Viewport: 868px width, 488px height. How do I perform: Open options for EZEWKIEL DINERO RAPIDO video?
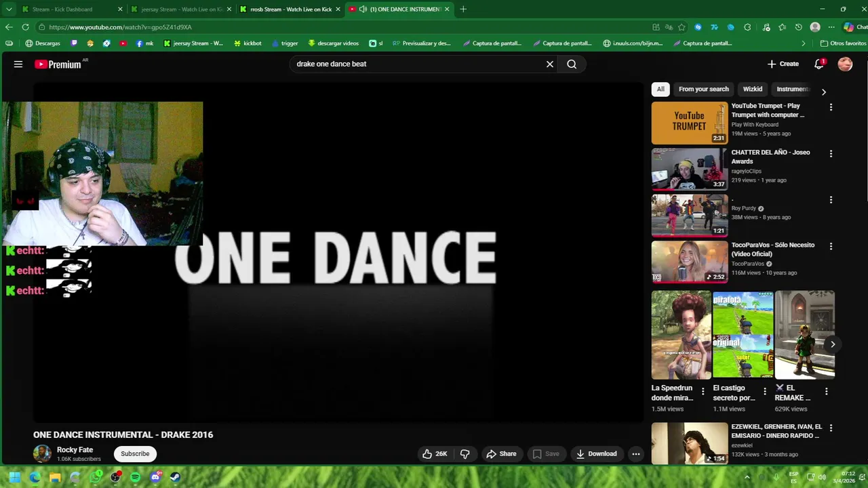831,428
